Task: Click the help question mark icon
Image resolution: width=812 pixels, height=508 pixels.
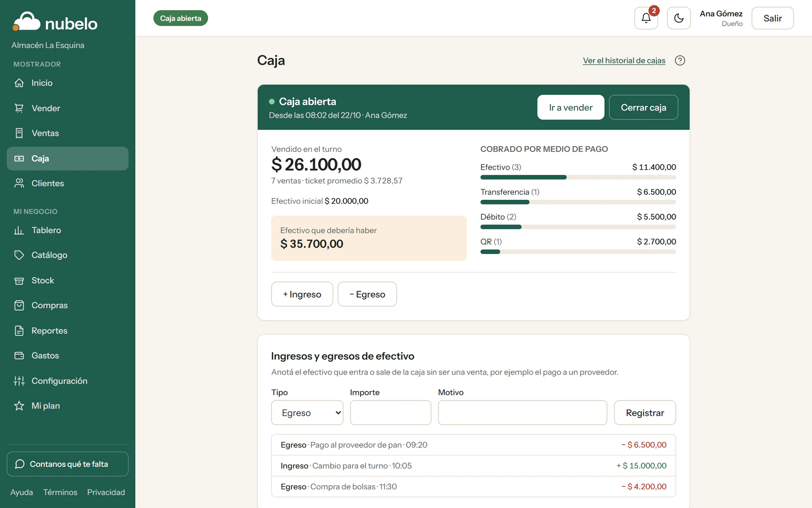Action: [x=680, y=61]
